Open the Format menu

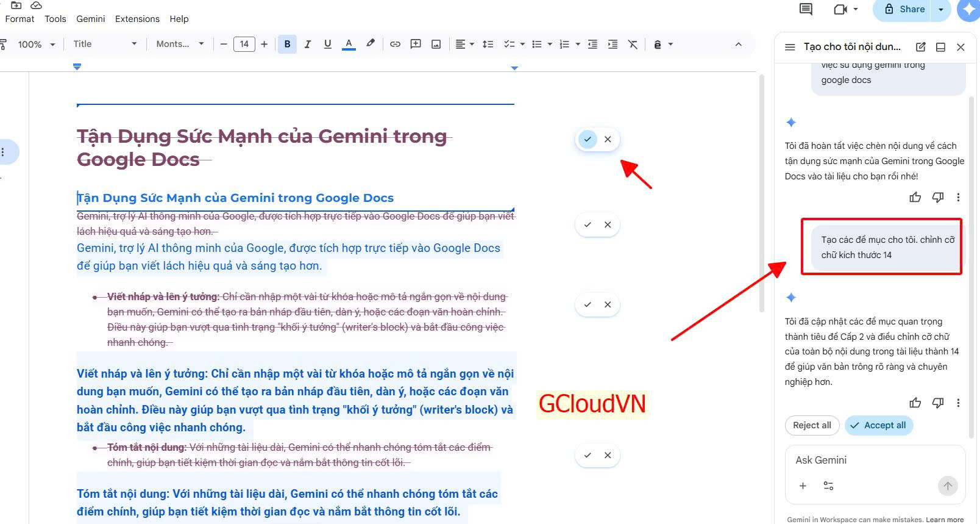click(20, 19)
